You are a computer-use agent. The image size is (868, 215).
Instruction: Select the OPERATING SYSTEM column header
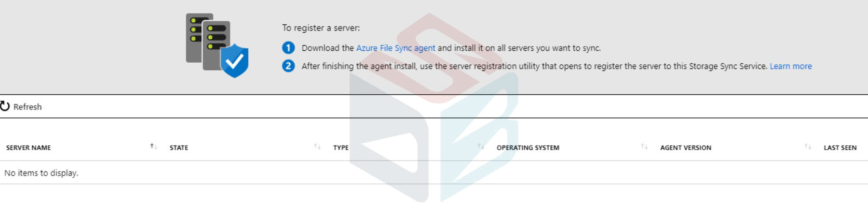point(528,148)
